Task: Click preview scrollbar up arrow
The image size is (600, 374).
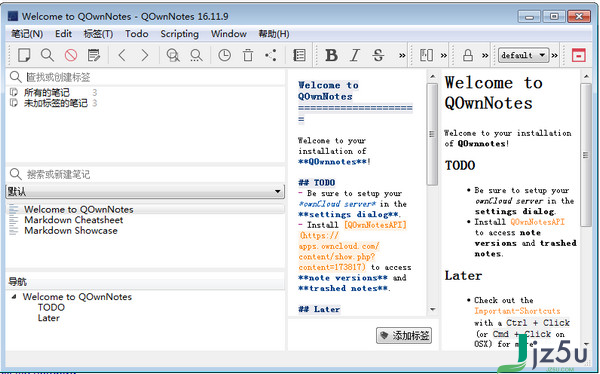Action: point(585,77)
